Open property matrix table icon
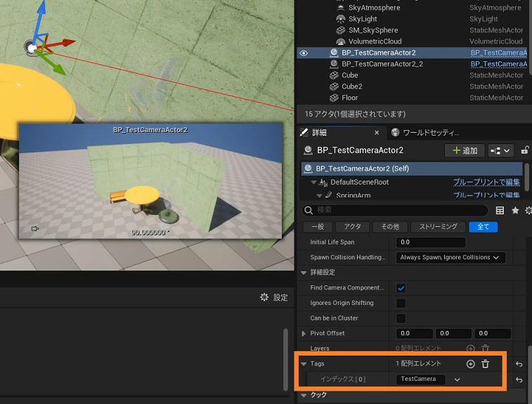 (x=500, y=210)
